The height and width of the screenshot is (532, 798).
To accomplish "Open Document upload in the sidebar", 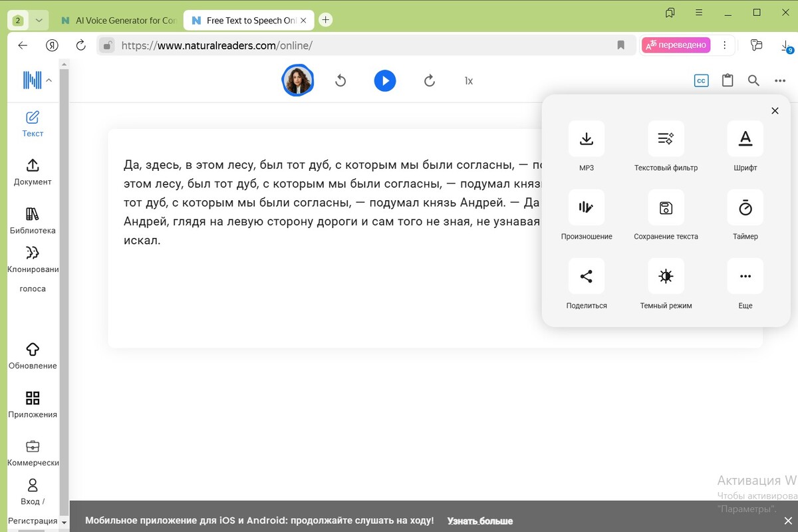I will (x=33, y=172).
